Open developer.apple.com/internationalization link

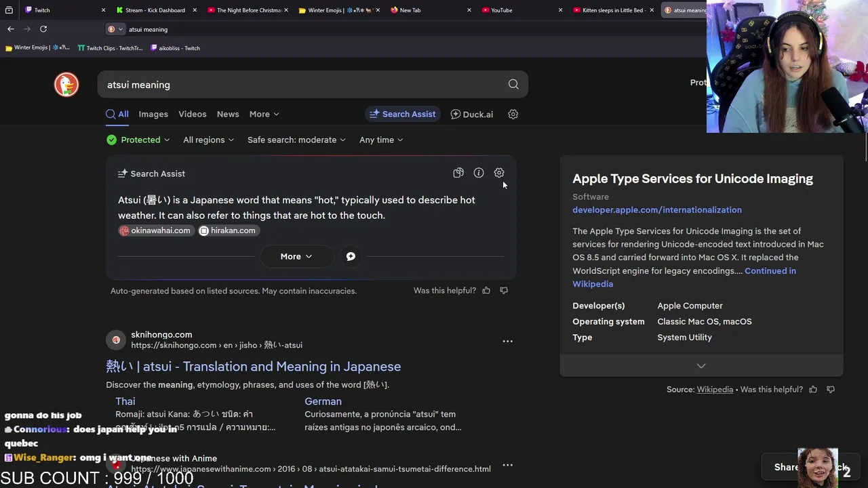(657, 210)
